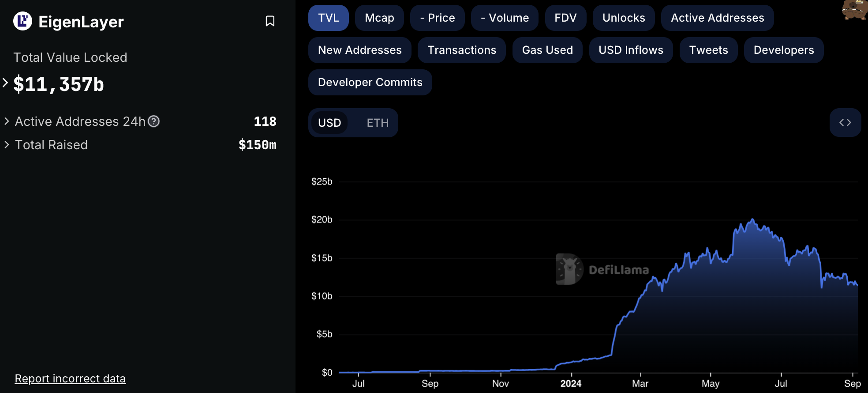Screen dimensions: 868x393
Task: Enable the Tweets metric
Action: point(708,50)
